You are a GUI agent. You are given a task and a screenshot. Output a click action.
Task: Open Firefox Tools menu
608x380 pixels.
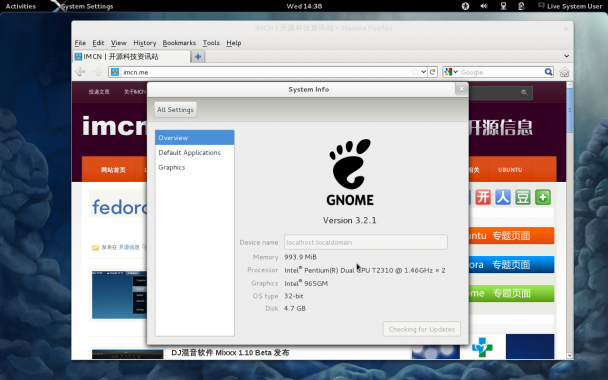pyautogui.click(x=211, y=43)
